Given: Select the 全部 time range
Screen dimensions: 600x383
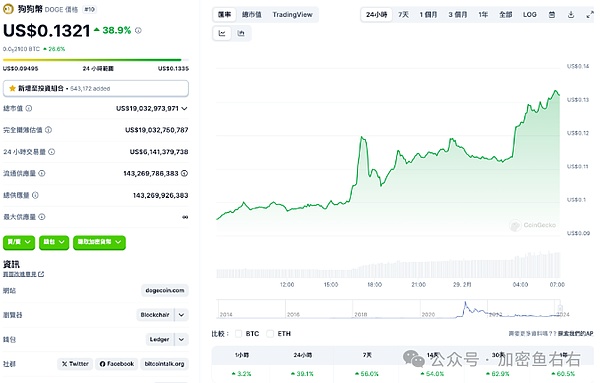Looking at the screenshot, I should (505, 15).
